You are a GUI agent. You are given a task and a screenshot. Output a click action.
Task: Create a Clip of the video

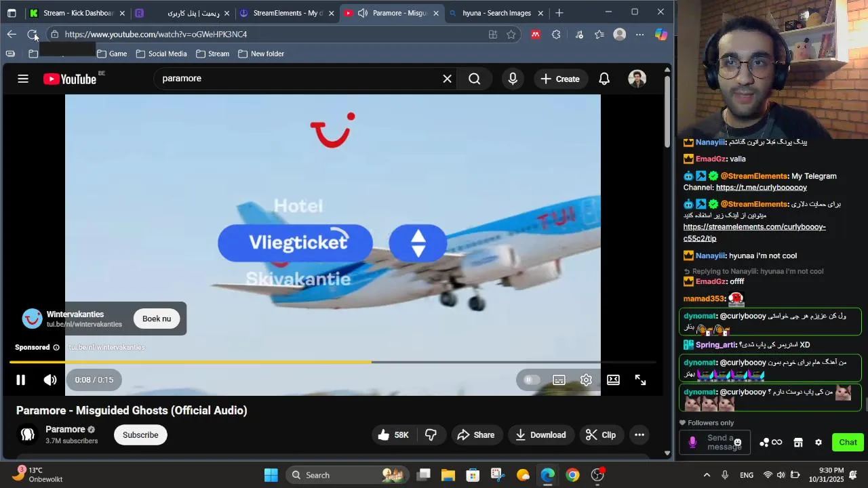pyautogui.click(x=601, y=435)
